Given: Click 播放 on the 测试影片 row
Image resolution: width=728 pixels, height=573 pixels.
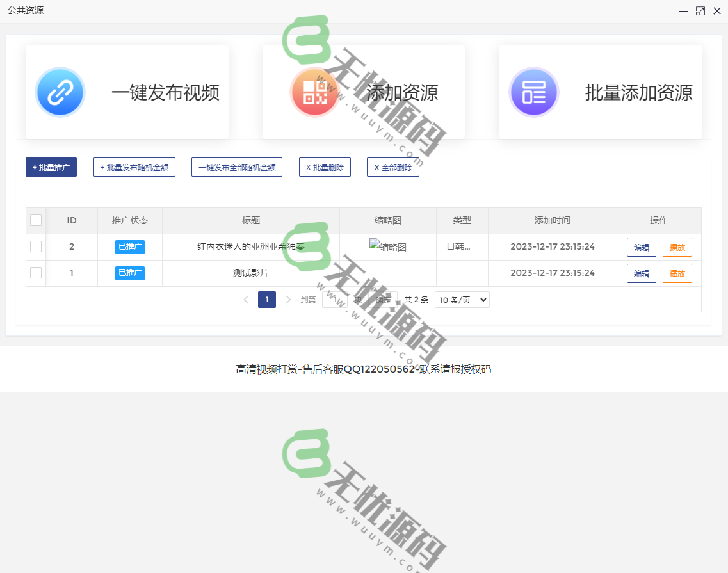Looking at the screenshot, I should [677, 273].
